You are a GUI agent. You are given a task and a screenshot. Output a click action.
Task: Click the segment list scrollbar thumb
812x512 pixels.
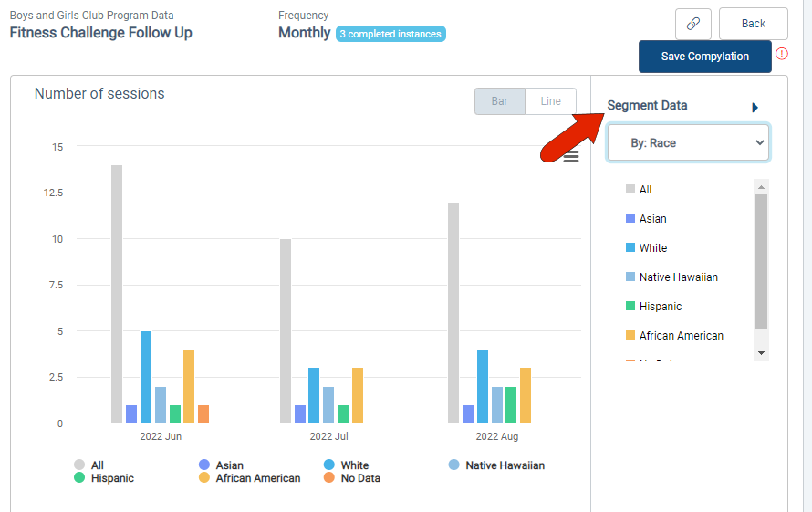761,262
